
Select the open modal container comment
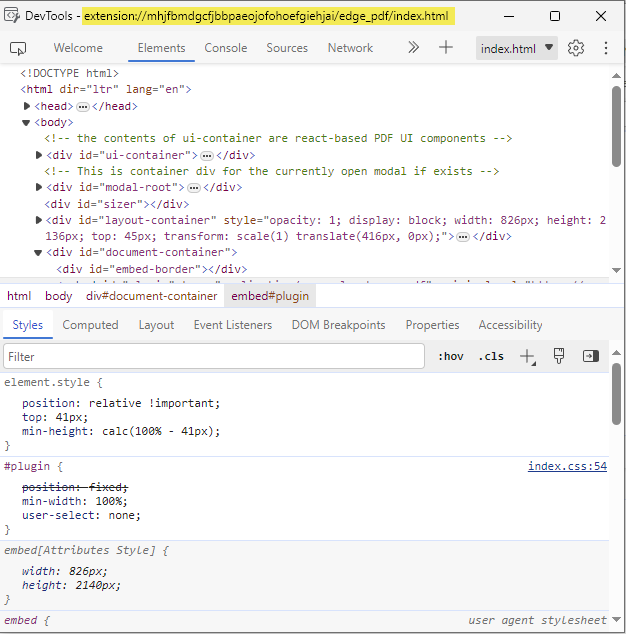click(272, 171)
